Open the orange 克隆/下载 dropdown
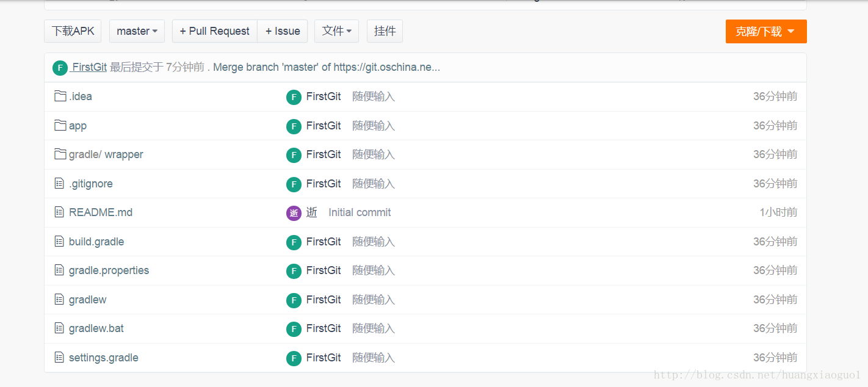Image resolution: width=868 pixels, height=387 pixels. [x=766, y=32]
